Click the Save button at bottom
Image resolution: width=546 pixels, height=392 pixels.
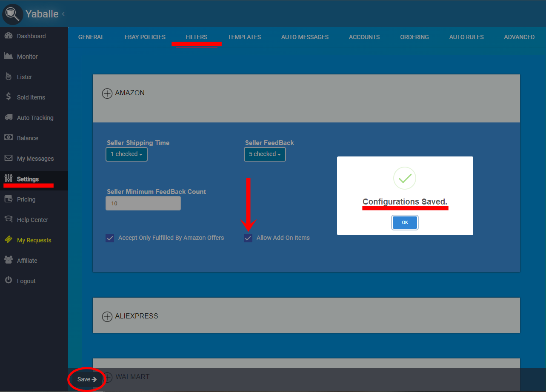tap(87, 379)
